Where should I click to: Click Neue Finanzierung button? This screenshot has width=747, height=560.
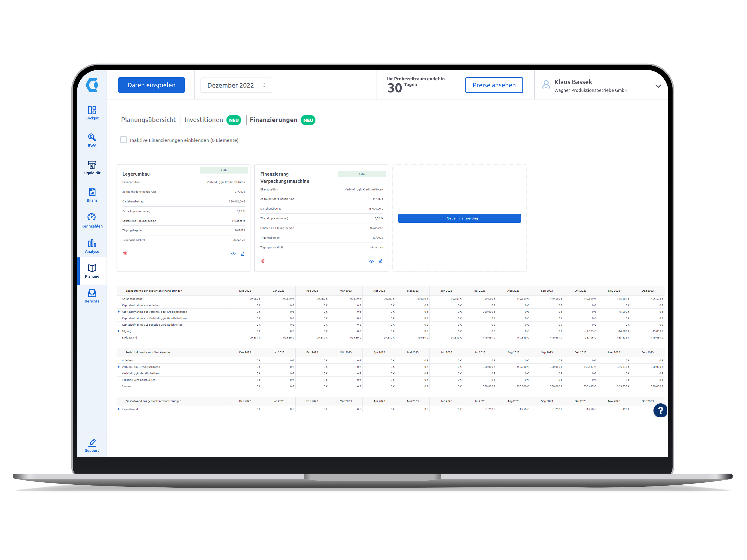(459, 218)
